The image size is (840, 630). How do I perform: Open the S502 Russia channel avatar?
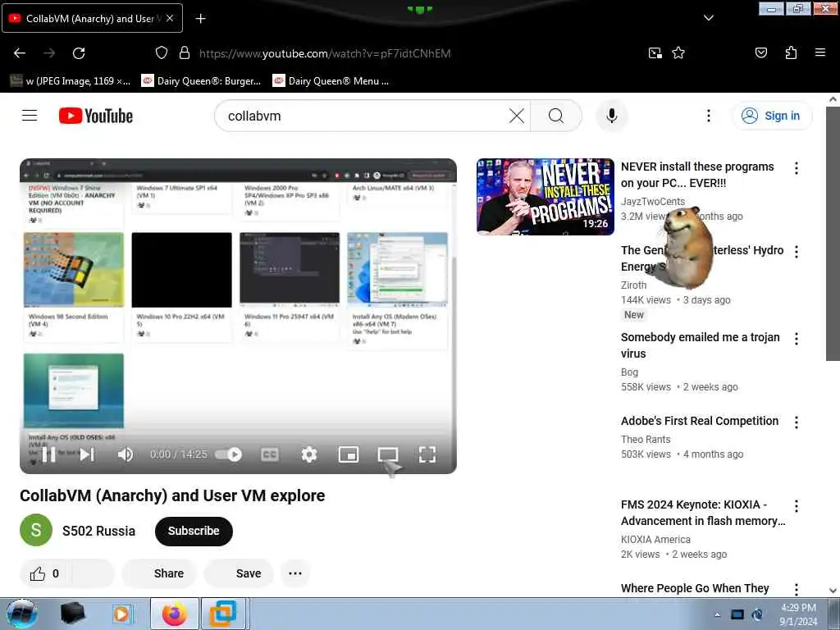coord(36,531)
